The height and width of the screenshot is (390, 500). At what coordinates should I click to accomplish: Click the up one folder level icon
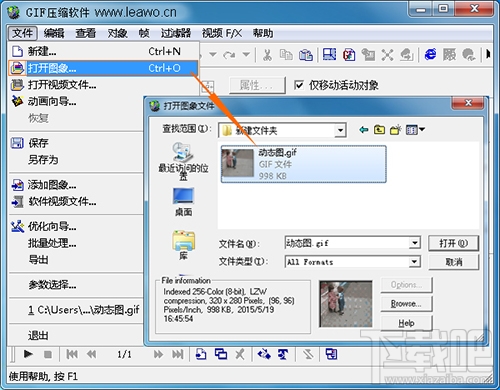[379, 130]
